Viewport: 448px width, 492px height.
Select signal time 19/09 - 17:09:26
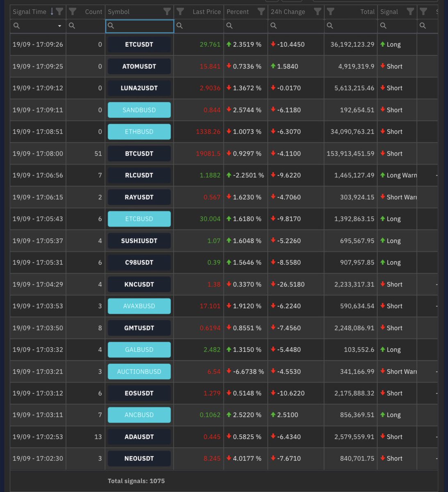pos(38,44)
